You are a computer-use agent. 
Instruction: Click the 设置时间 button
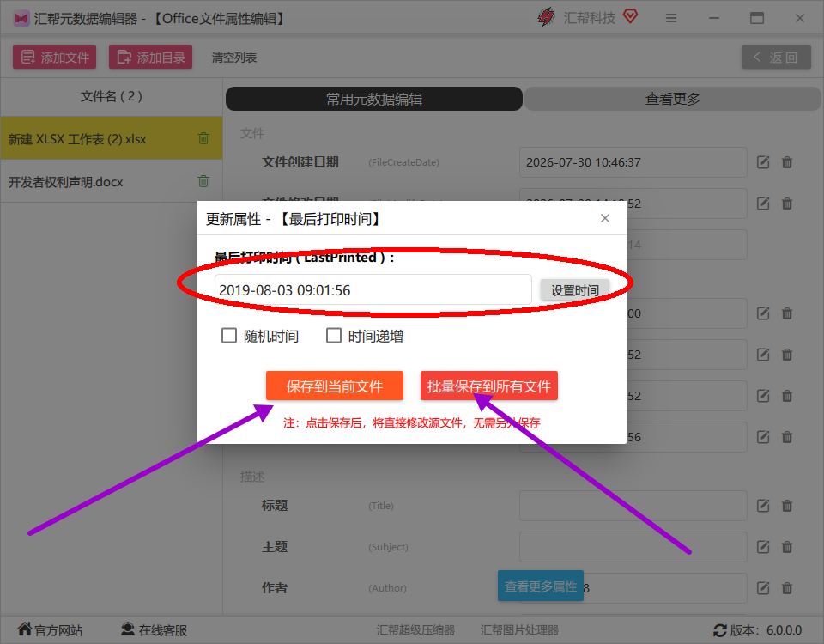point(575,290)
